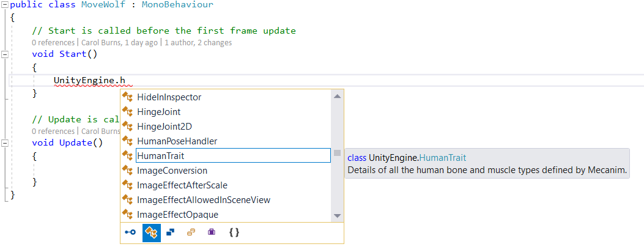This screenshot has height=252, width=644.
Task: Toggle the structures filter icon
Action: tap(171, 232)
